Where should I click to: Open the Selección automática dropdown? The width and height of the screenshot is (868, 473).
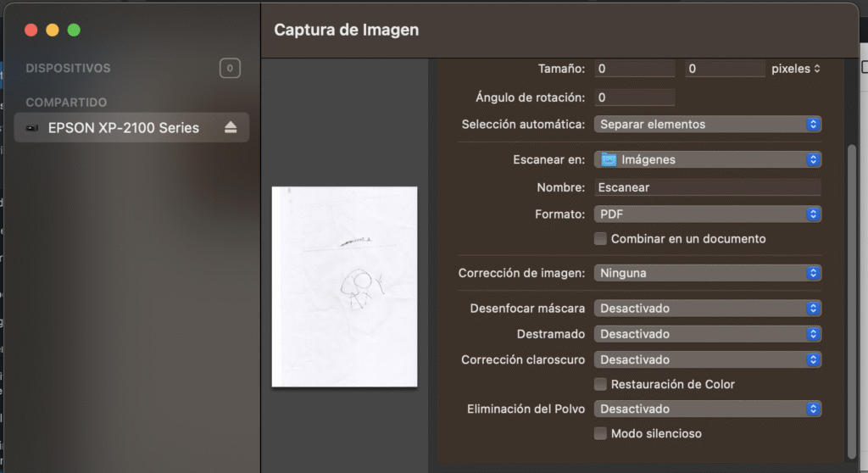(x=707, y=124)
